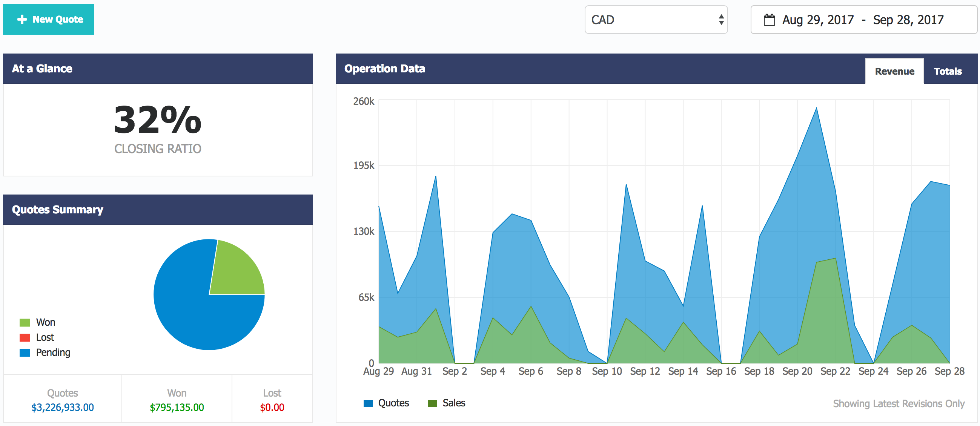Toggle the Sales series in chart legend
The height and width of the screenshot is (426, 980).
pyautogui.click(x=453, y=403)
